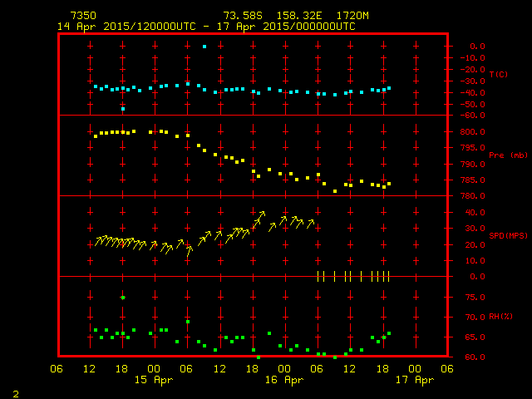532x399 pixels.
Task: Click the isolated cyan temperature point near top
Action: [x=204, y=47]
